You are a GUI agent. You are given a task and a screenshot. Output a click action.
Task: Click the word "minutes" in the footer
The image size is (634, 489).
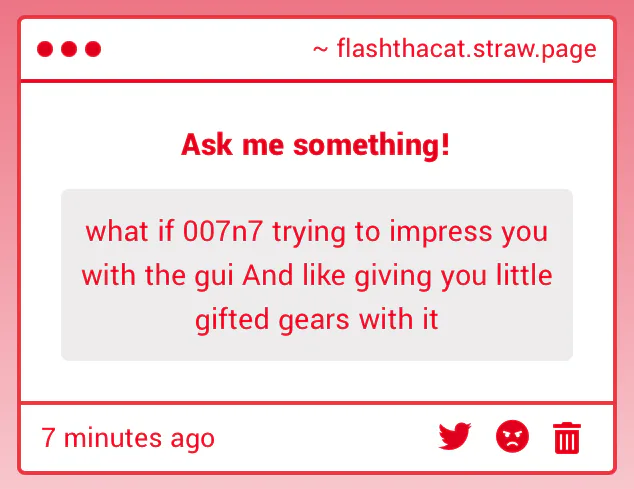(113, 438)
